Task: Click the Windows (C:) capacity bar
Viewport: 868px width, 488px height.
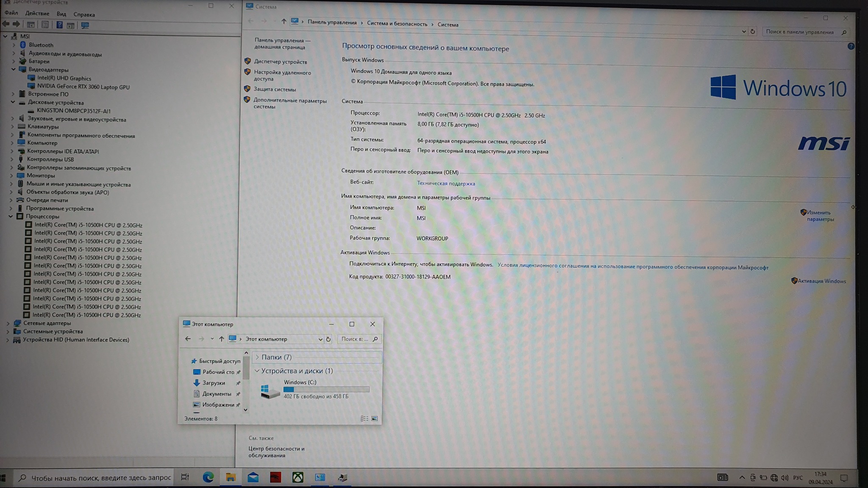Action: click(326, 389)
